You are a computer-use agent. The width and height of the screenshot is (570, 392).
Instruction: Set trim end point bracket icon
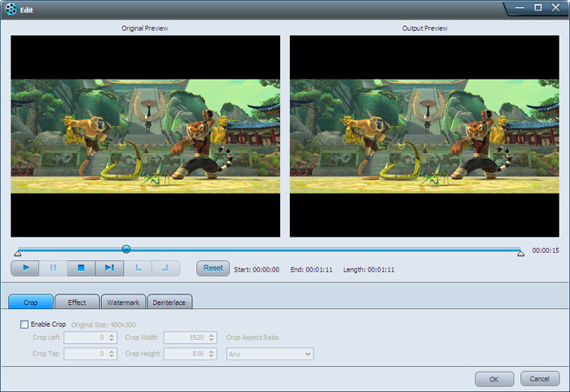[165, 268]
